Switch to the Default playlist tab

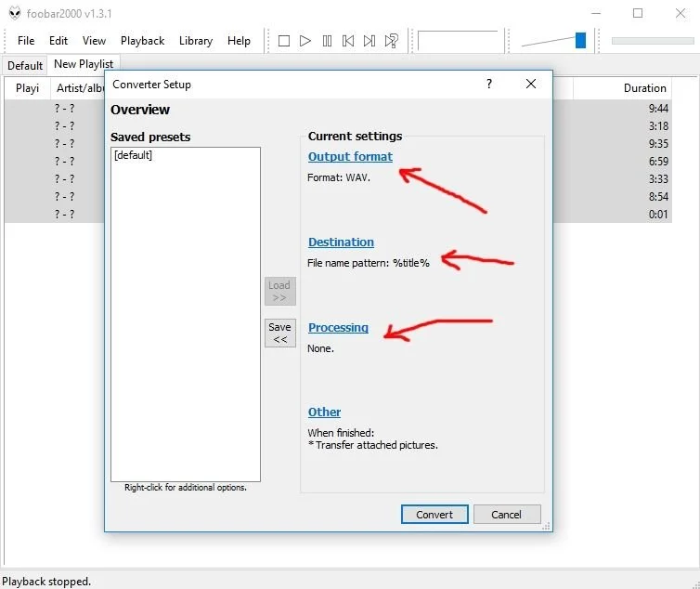coord(25,66)
